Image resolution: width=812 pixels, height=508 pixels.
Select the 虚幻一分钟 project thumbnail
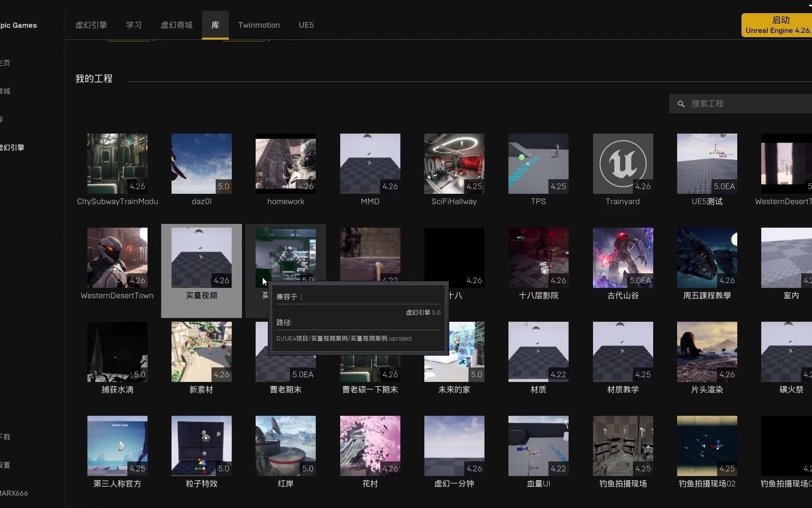point(454,446)
